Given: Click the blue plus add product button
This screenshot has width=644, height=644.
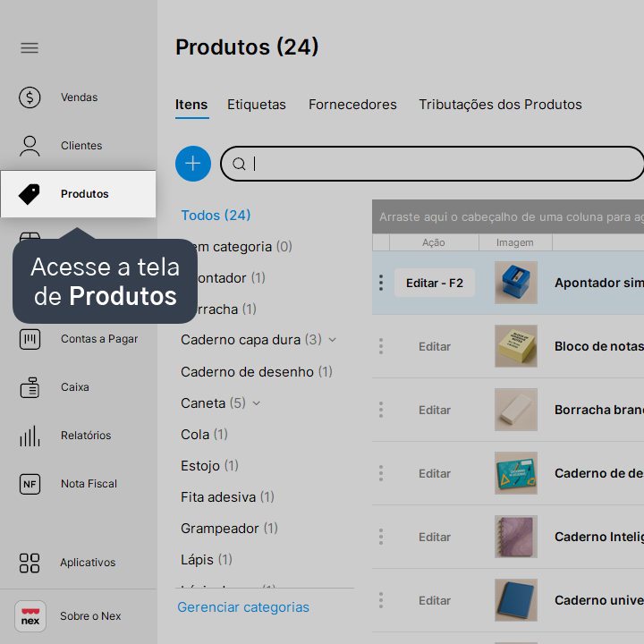Looking at the screenshot, I should tap(193, 164).
